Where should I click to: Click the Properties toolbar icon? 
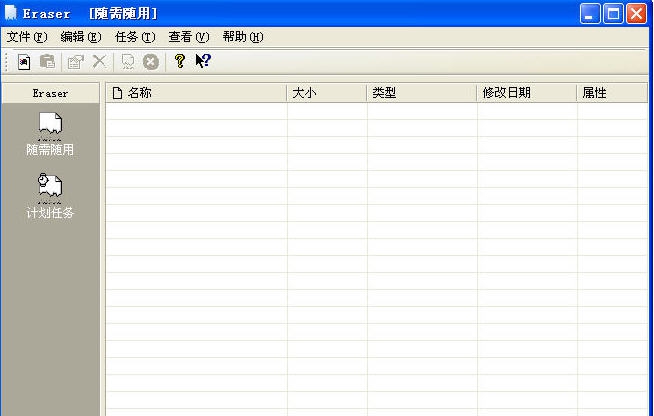75,62
